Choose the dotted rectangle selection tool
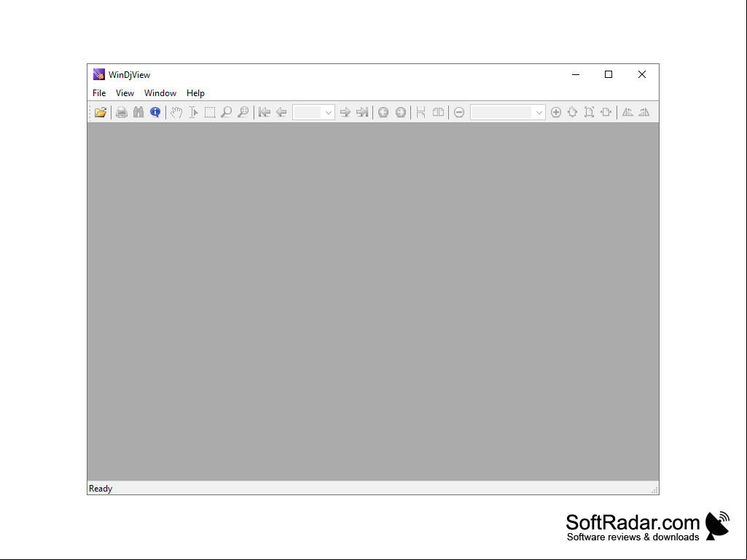The image size is (747, 560). tap(210, 112)
